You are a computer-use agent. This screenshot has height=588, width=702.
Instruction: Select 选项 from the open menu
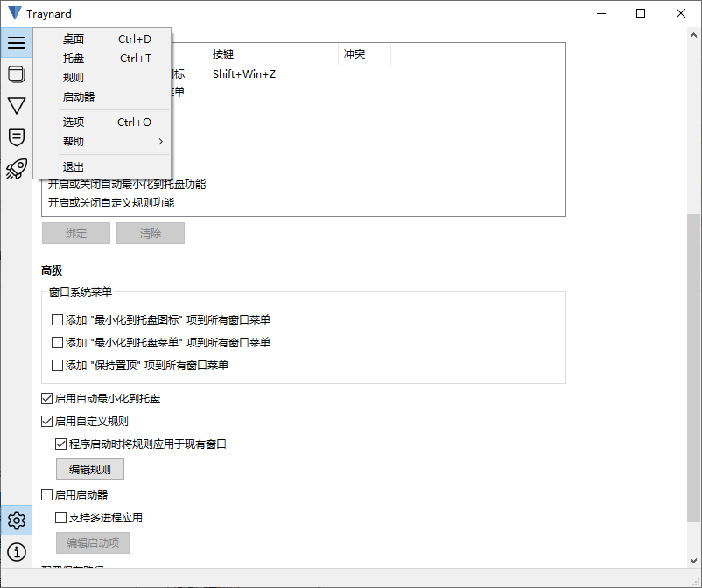(x=74, y=122)
